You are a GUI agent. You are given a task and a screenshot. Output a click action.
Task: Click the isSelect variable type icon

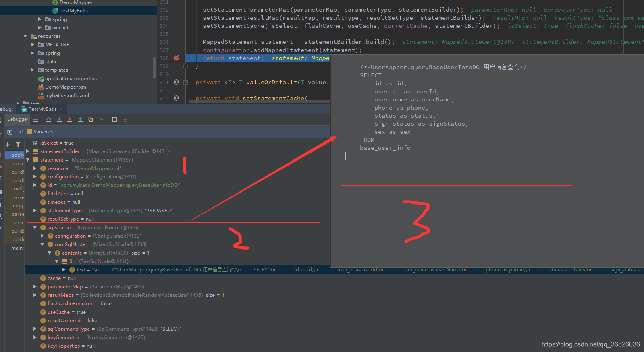click(x=36, y=143)
